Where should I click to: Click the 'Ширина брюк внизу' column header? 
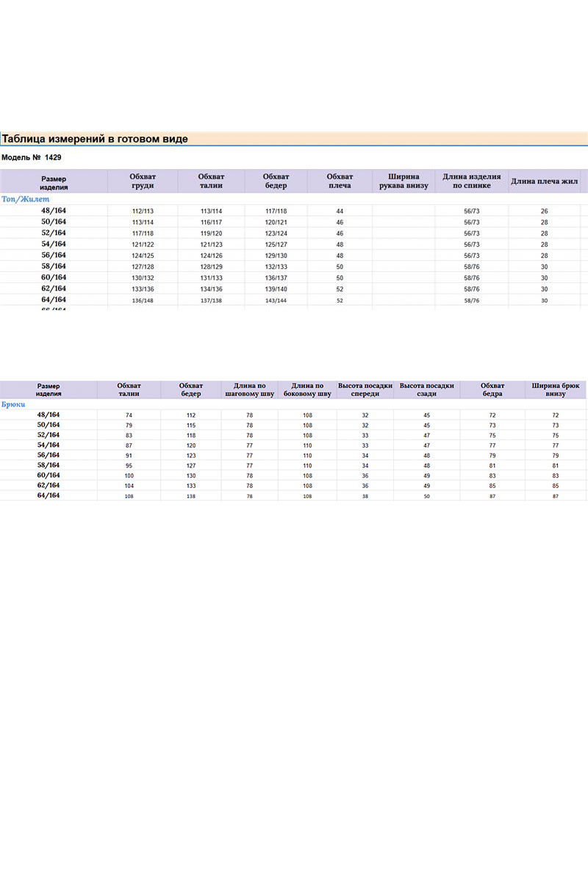555,390
